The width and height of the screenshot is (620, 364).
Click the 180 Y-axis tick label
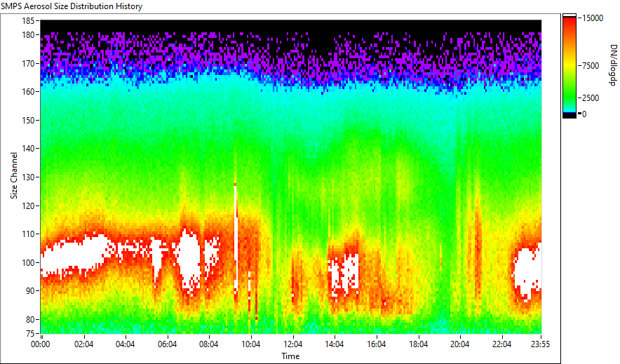(28, 35)
